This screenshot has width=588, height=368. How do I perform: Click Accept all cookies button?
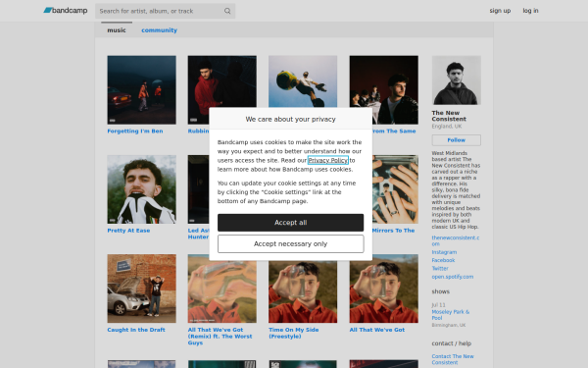coord(291,223)
